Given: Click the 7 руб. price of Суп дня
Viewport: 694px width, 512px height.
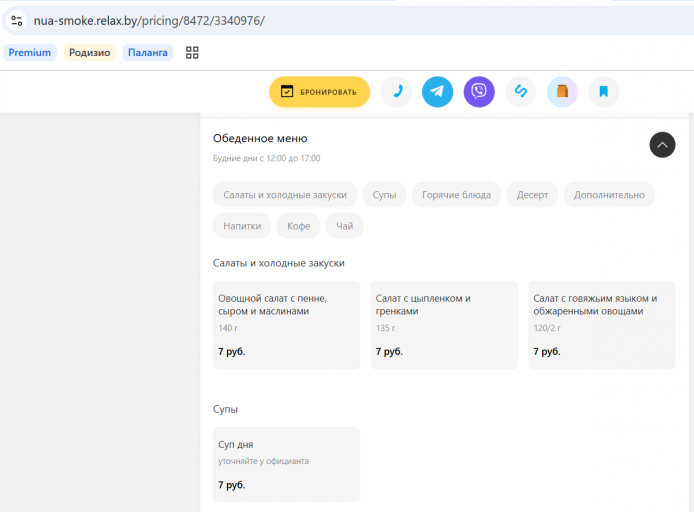Looking at the screenshot, I should pyautogui.click(x=231, y=485).
